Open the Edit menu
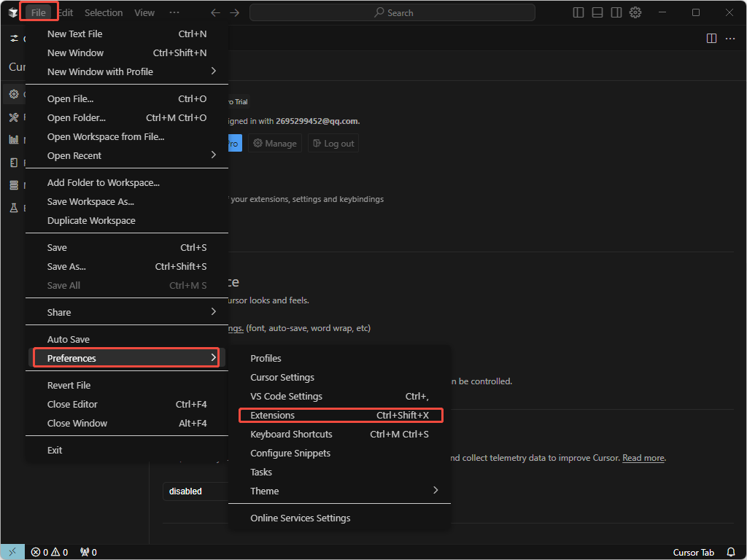This screenshot has width=747, height=560. pyautogui.click(x=65, y=12)
